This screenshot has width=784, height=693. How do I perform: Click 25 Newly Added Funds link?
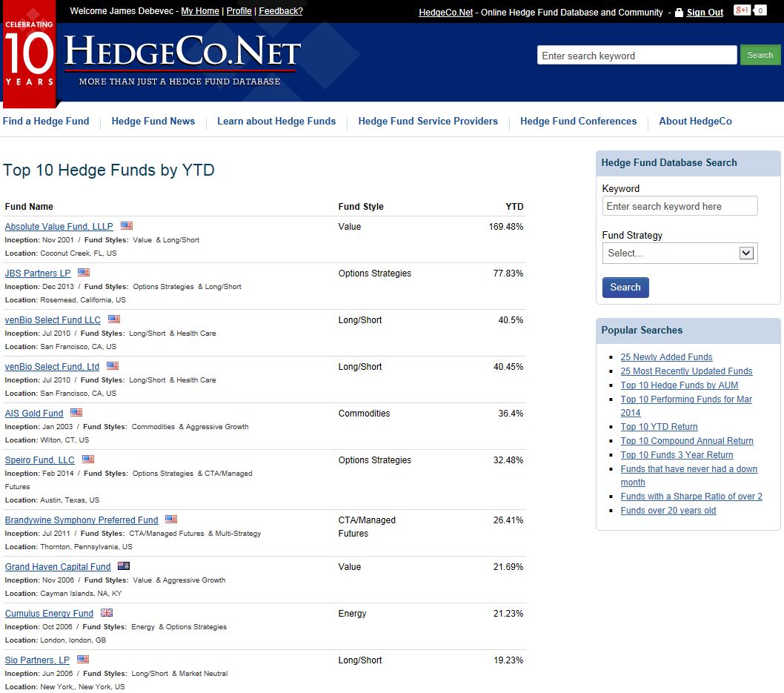pos(666,357)
